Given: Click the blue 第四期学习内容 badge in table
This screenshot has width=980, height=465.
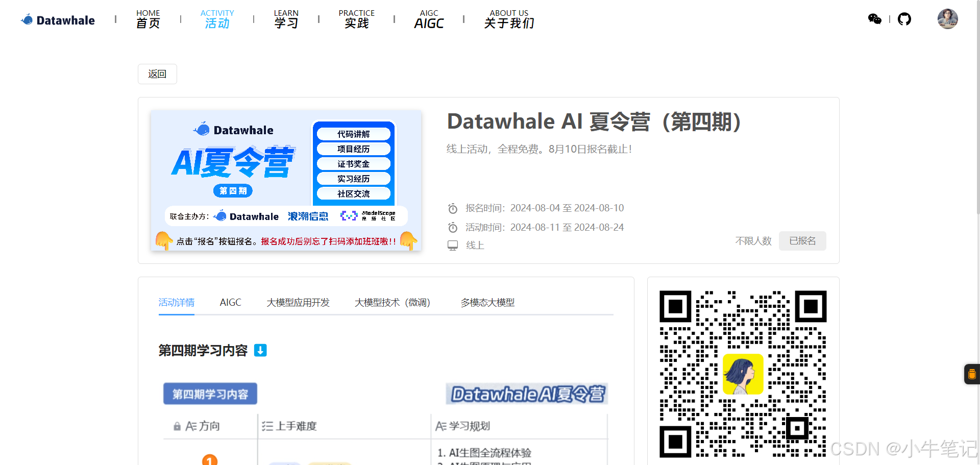Looking at the screenshot, I should point(210,394).
